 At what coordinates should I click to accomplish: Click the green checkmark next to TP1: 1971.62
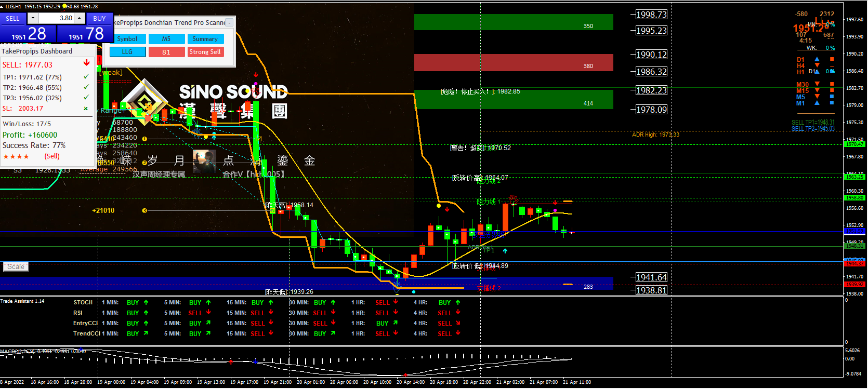pyautogui.click(x=86, y=76)
